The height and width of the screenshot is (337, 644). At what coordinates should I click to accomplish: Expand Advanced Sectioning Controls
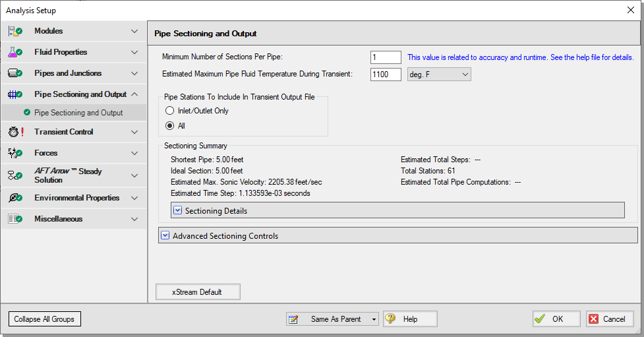point(165,235)
